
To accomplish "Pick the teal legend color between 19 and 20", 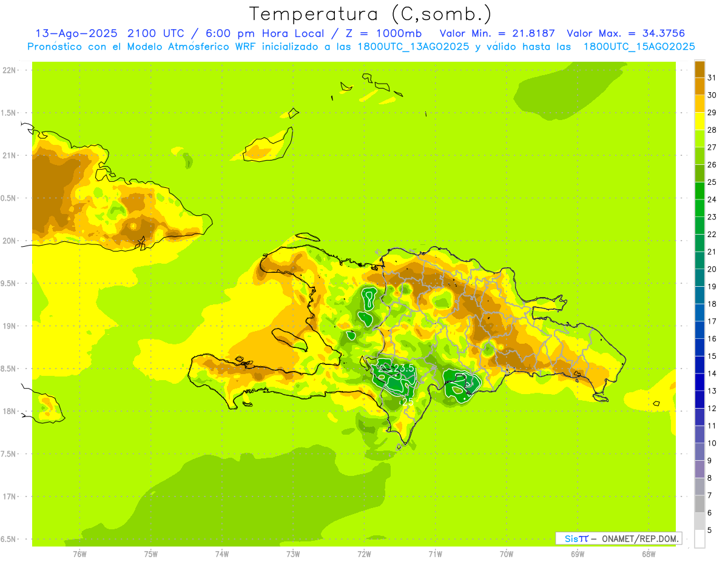I will click(x=699, y=278).
